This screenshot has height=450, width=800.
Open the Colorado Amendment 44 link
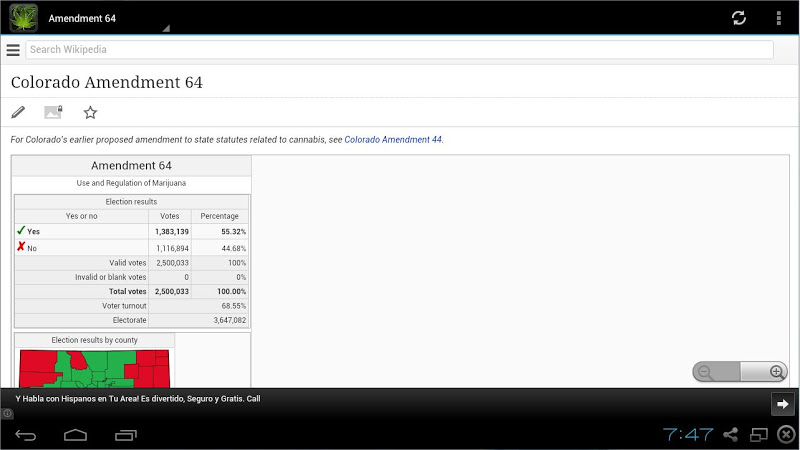click(393, 140)
